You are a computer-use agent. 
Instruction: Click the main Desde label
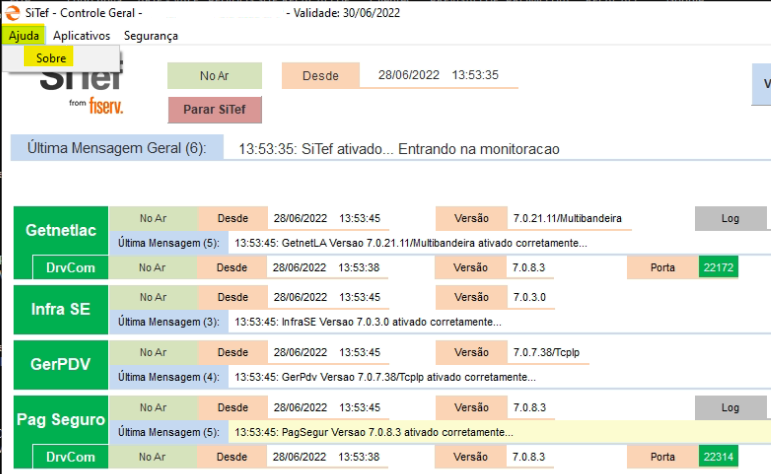coord(321,76)
